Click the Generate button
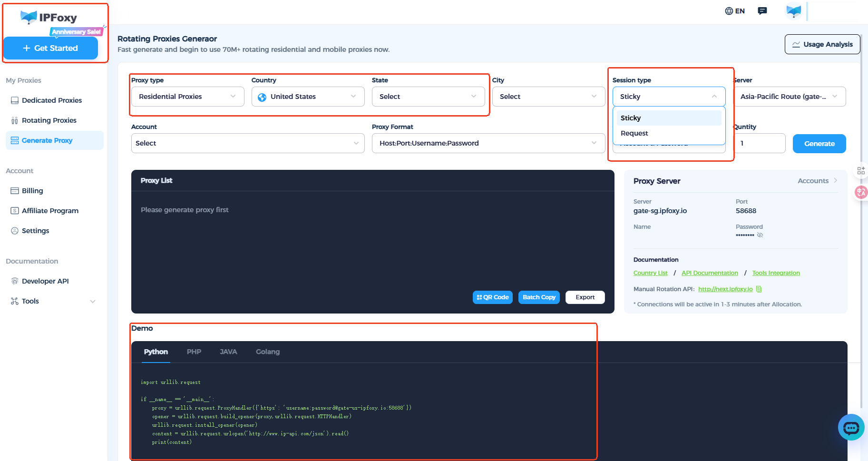This screenshot has width=868, height=461. [819, 144]
